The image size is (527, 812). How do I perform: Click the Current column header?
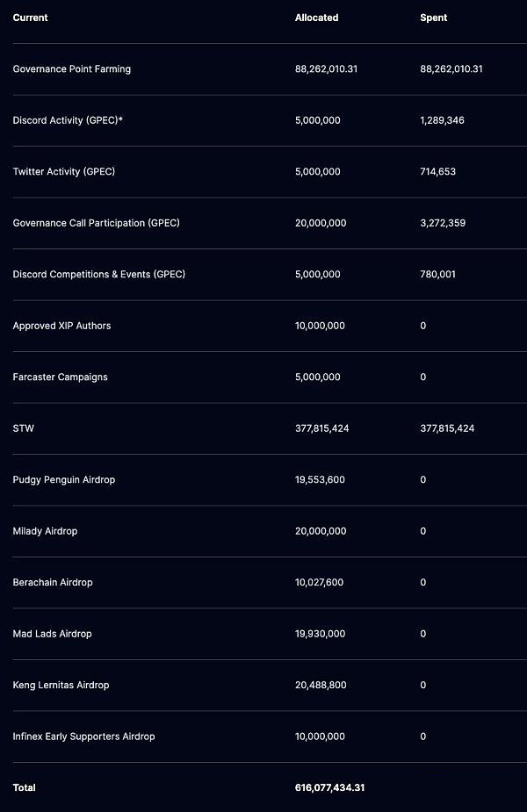point(30,18)
